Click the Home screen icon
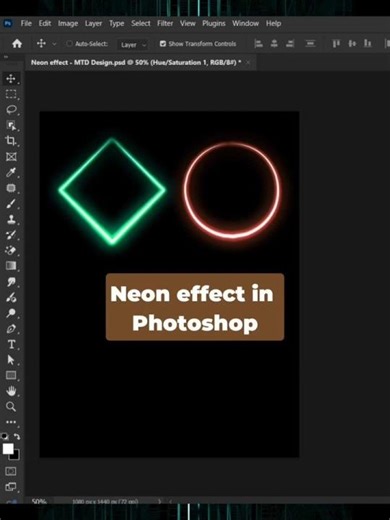Viewport: 390px width, 520px height. (x=17, y=43)
